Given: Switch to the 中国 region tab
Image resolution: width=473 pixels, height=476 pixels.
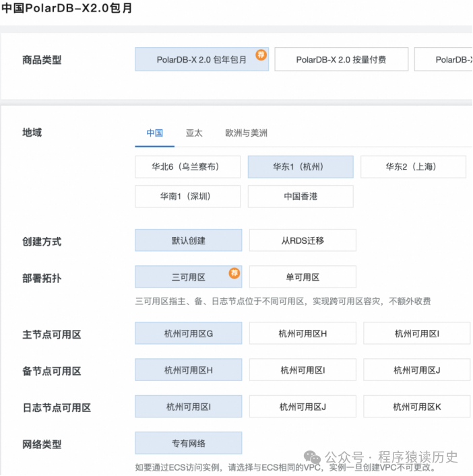Looking at the screenshot, I should [x=154, y=133].
